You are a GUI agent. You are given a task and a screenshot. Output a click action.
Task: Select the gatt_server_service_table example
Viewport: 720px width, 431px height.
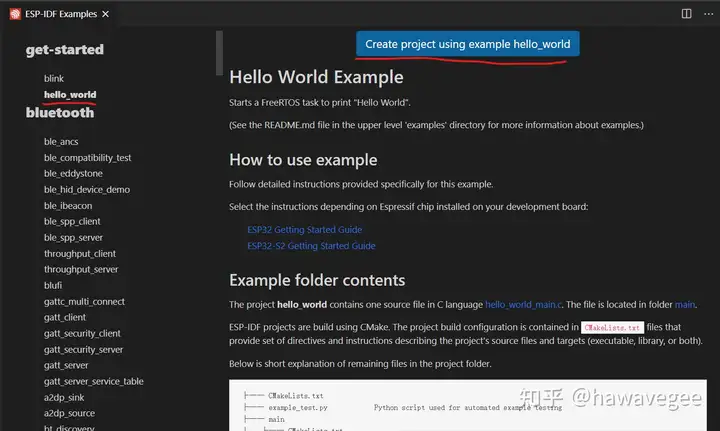click(x=94, y=381)
